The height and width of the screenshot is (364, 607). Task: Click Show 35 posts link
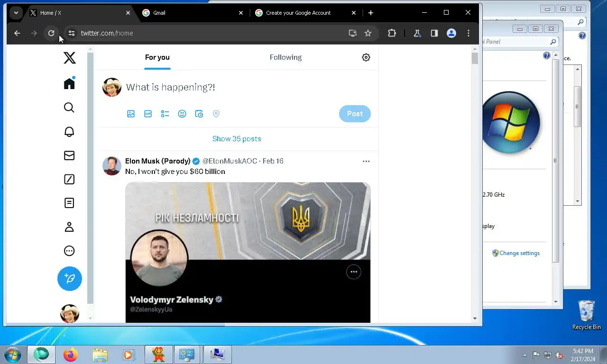pos(237,139)
